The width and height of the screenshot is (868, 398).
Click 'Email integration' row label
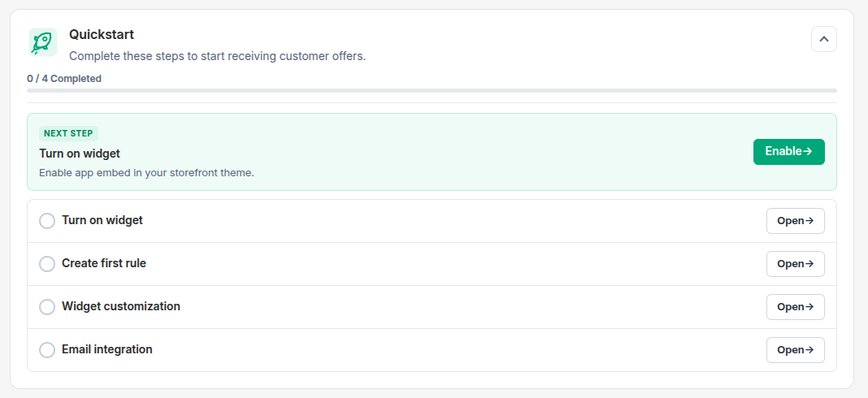[107, 350]
